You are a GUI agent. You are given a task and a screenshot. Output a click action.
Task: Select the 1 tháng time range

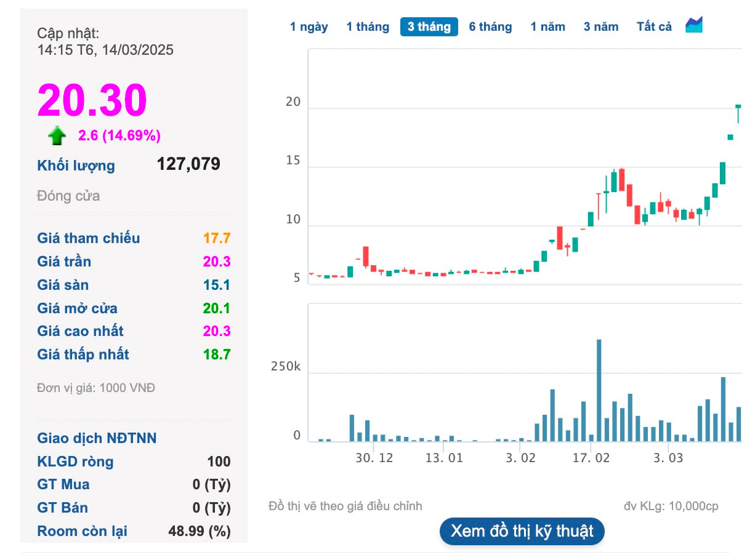(x=368, y=27)
